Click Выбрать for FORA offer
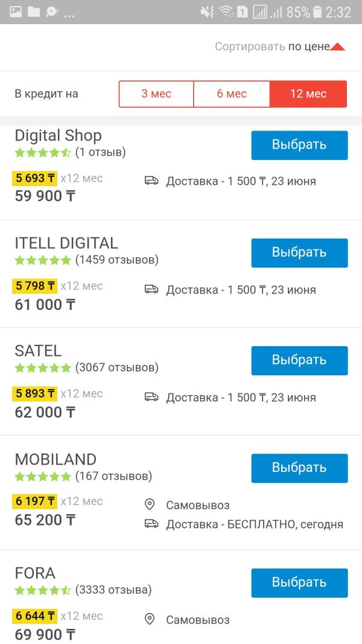362x644 pixels. tap(300, 583)
